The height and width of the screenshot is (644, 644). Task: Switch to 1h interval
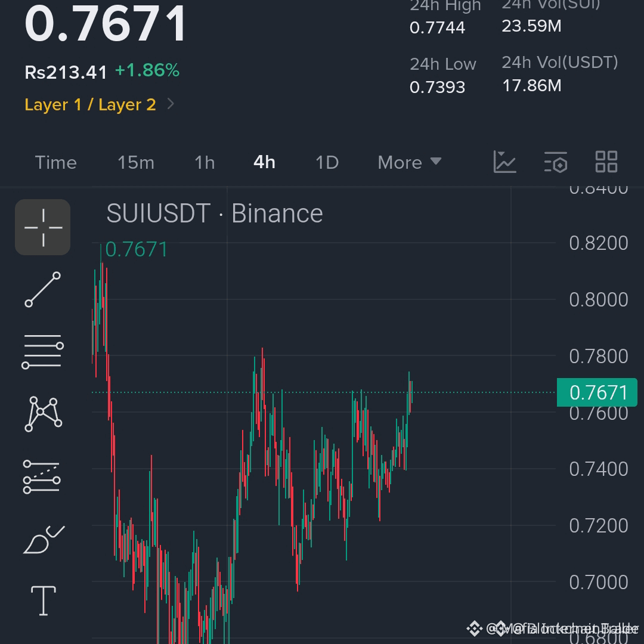205,163
